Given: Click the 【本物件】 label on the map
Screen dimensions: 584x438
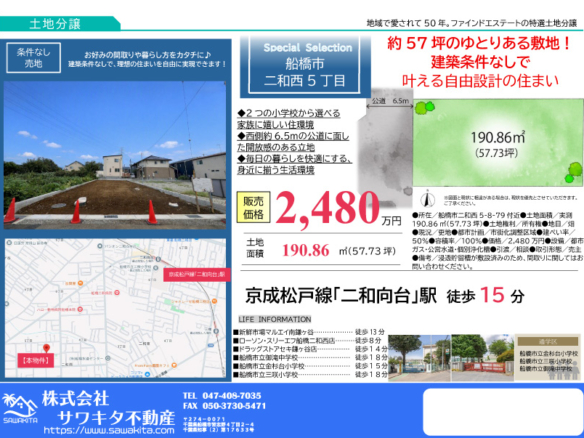Looking at the screenshot, I should point(36,360).
